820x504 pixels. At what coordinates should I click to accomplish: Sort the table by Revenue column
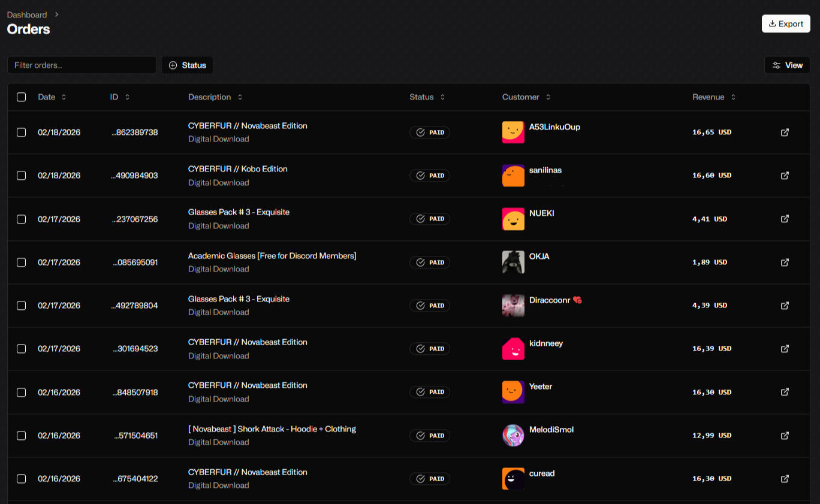pyautogui.click(x=713, y=97)
